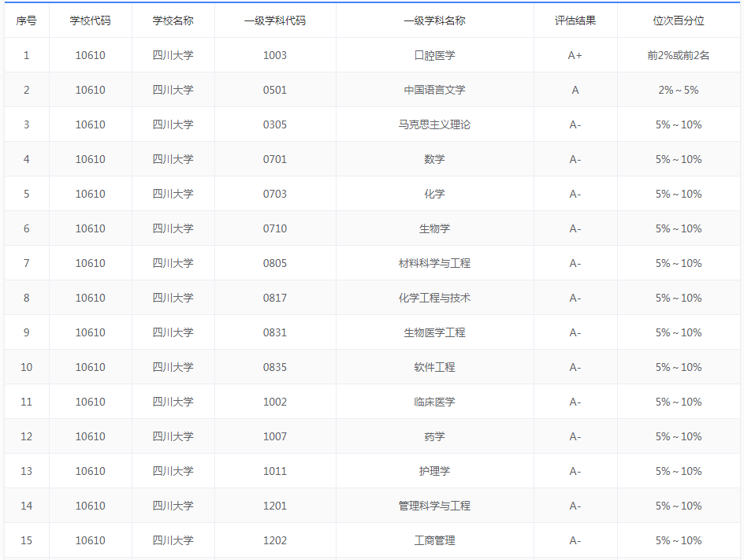
Task: Click subject code 1002
Action: pos(275,402)
